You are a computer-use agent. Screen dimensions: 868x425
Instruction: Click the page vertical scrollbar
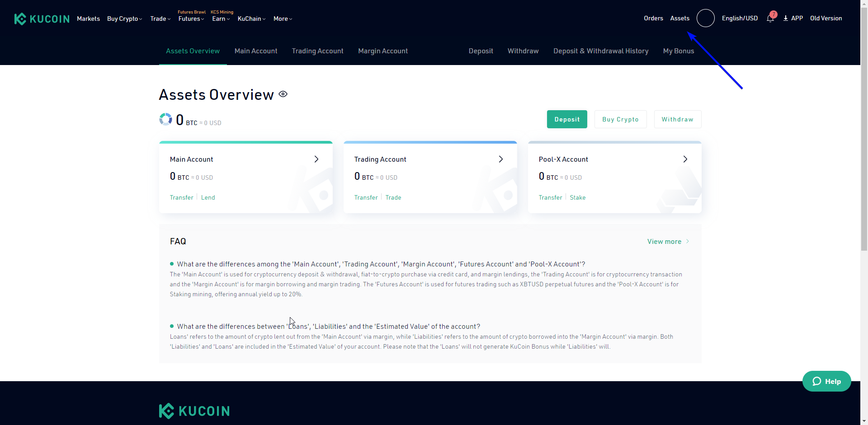coord(864,135)
